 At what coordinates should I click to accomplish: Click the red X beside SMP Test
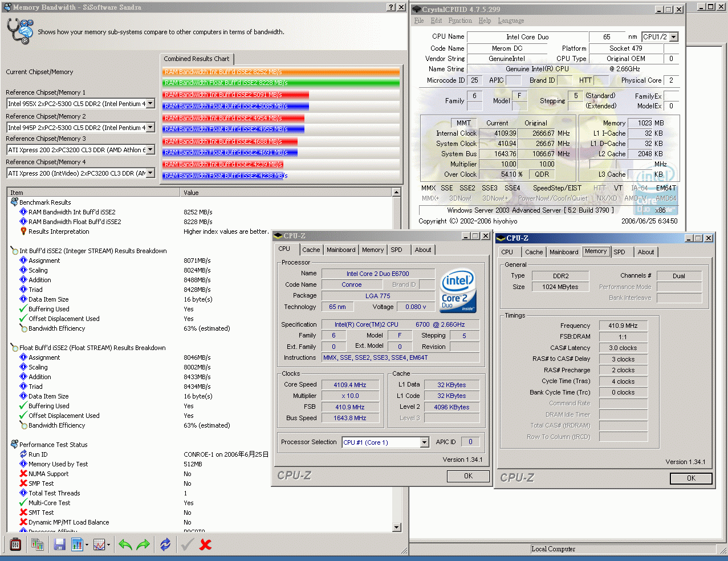pos(23,483)
